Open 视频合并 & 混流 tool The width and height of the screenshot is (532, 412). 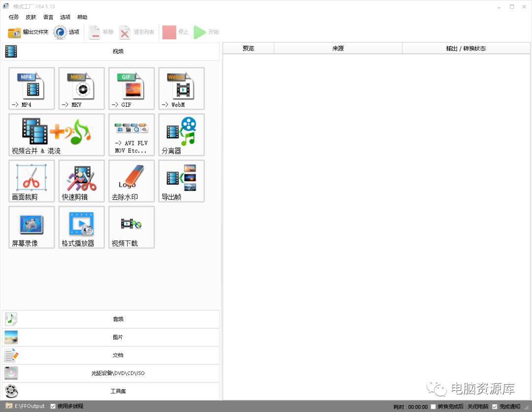pyautogui.click(x=57, y=135)
